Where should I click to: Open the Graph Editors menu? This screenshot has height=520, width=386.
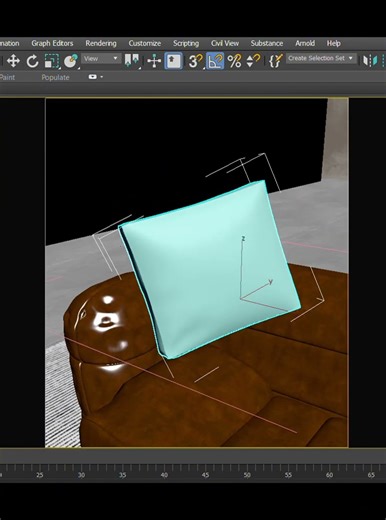[52, 43]
